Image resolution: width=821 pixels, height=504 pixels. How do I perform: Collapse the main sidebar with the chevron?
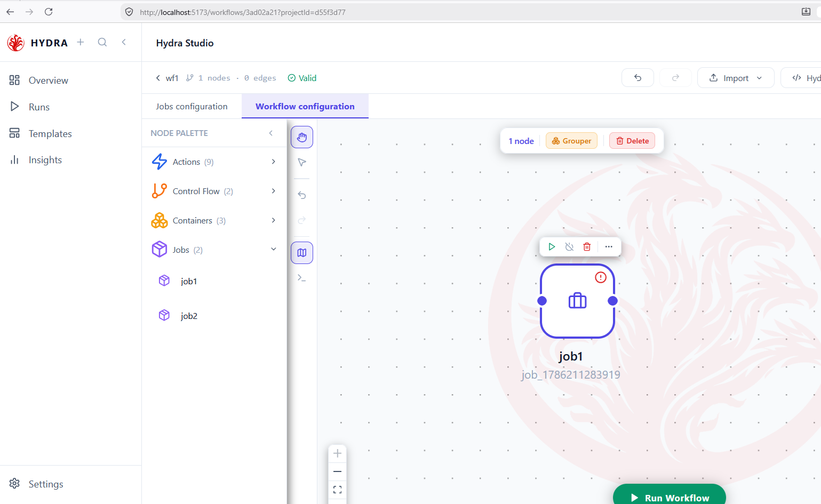pos(124,42)
